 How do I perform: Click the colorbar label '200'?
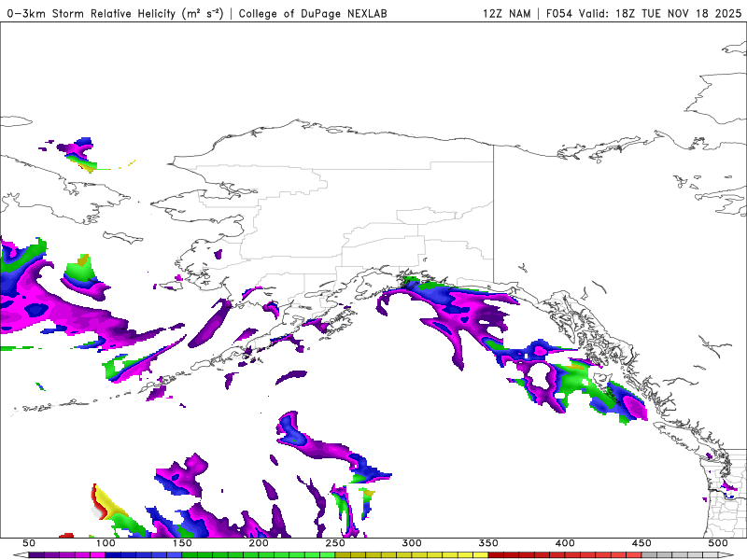259,543
